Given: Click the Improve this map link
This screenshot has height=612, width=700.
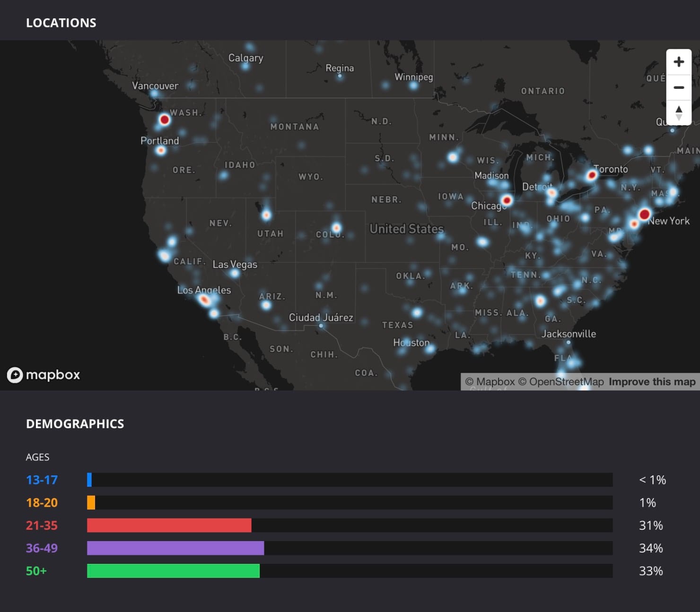Looking at the screenshot, I should pos(652,382).
